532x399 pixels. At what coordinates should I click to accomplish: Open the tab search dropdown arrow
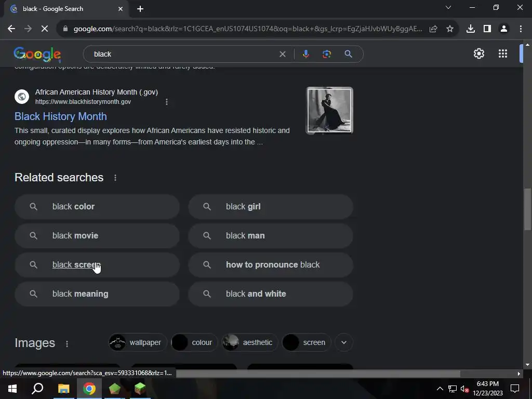[448, 7]
